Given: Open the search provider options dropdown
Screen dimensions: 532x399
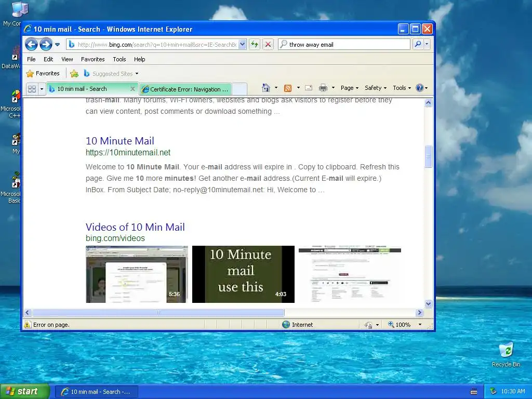Looking at the screenshot, I should click(x=427, y=44).
